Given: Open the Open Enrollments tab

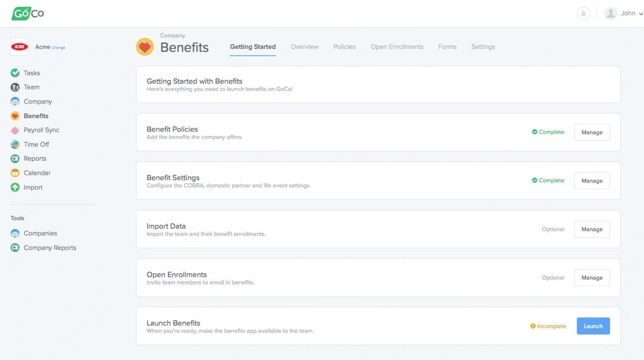Looking at the screenshot, I should pos(397,47).
